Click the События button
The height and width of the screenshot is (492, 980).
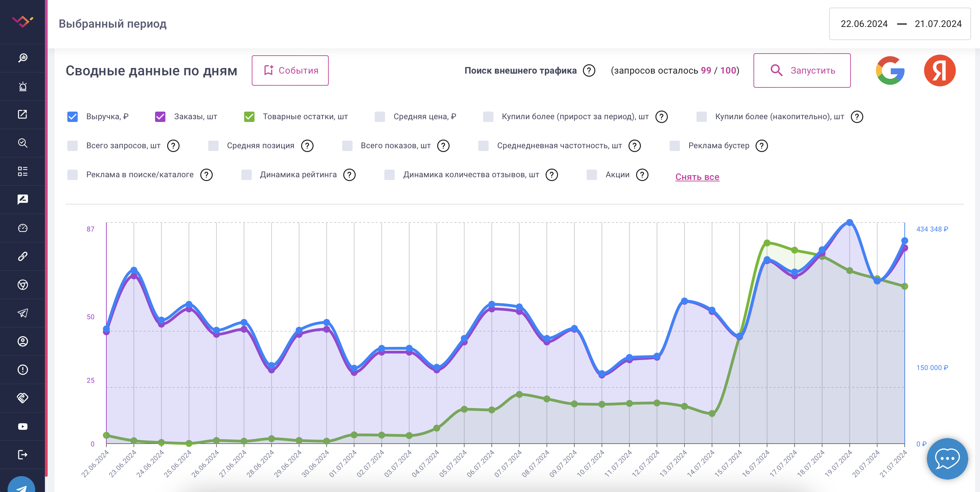pyautogui.click(x=290, y=71)
